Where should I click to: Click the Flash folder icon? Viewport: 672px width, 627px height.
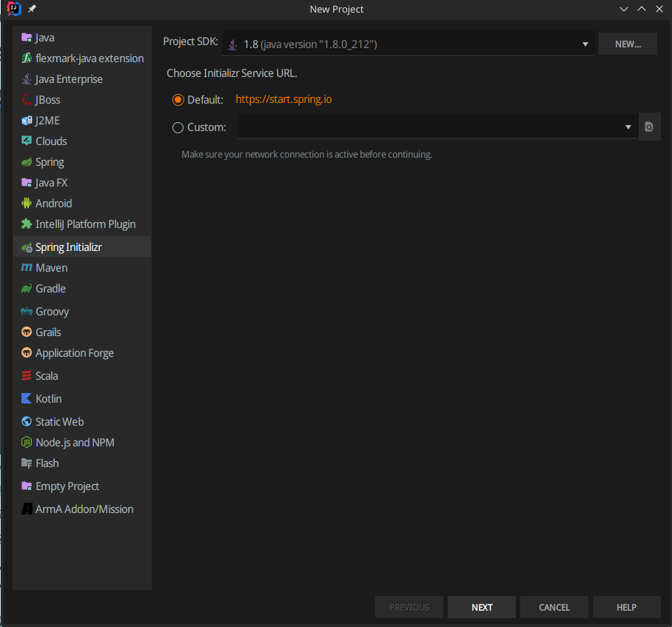(x=27, y=463)
